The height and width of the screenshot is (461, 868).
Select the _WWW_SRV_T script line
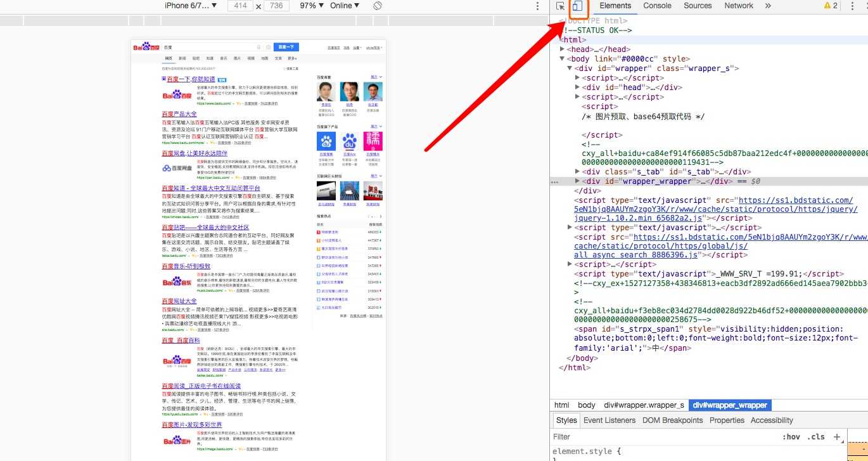click(709, 274)
